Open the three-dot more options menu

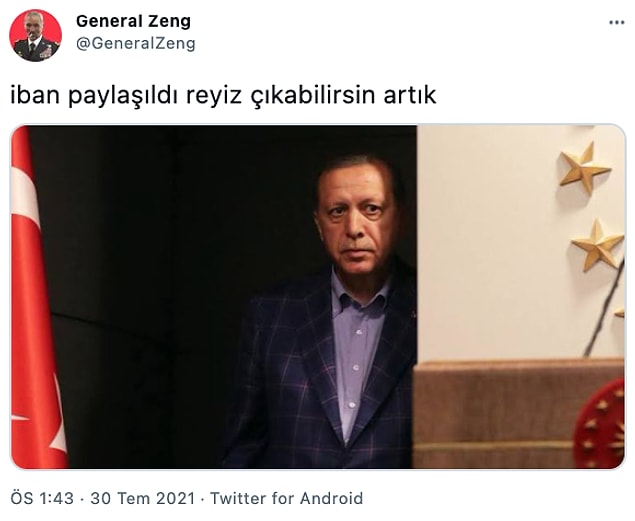point(616,23)
